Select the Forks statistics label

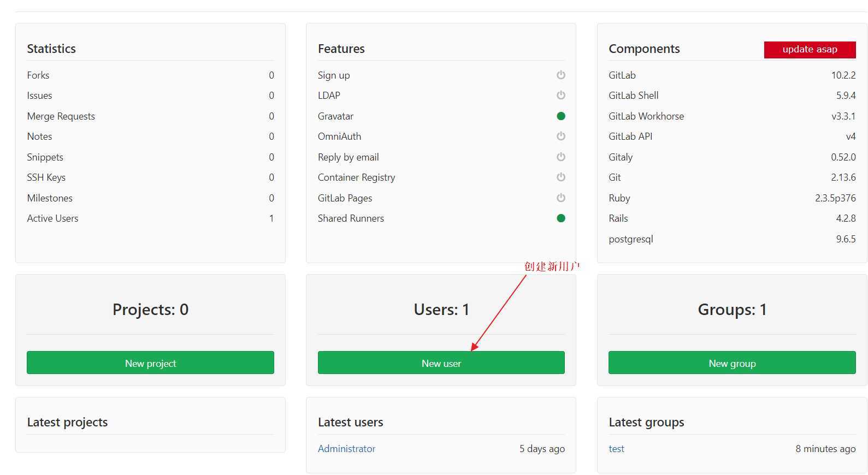[38, 75]
